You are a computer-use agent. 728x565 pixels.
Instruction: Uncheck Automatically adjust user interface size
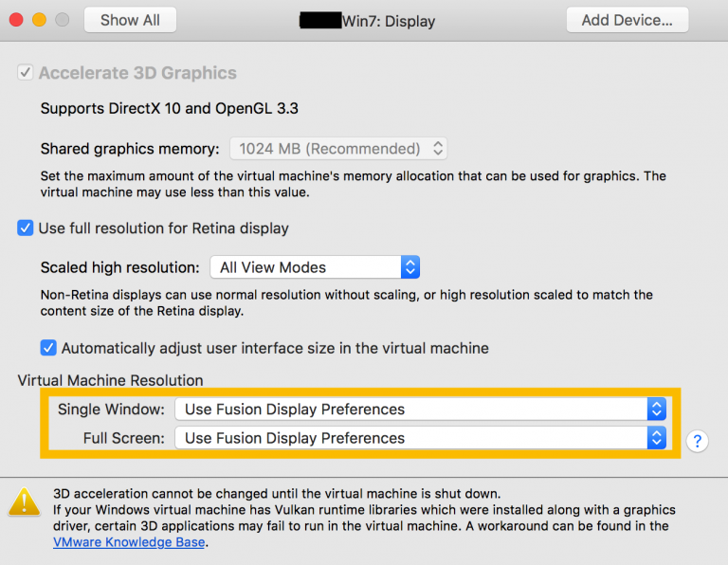48,348
